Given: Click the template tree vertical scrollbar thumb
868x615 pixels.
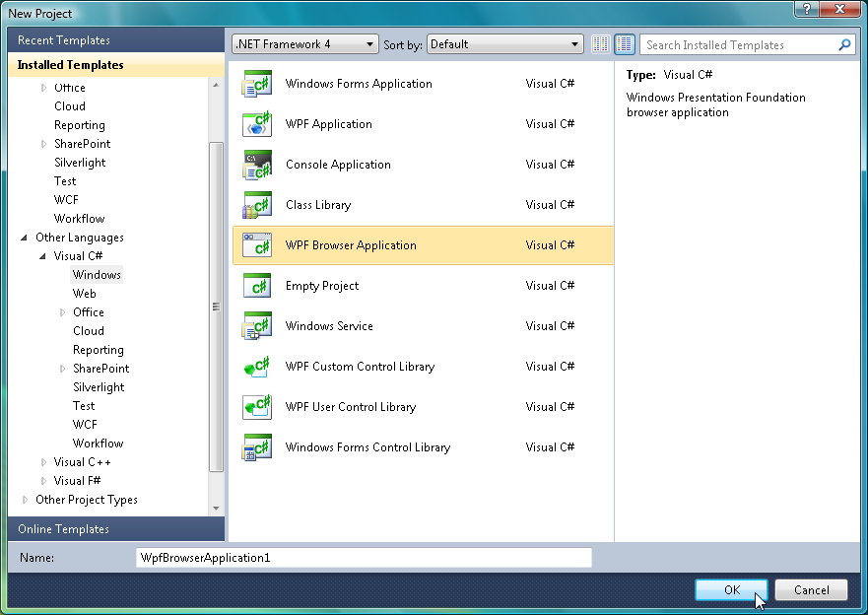Looking at the screenshot, I should pos(216,307).
